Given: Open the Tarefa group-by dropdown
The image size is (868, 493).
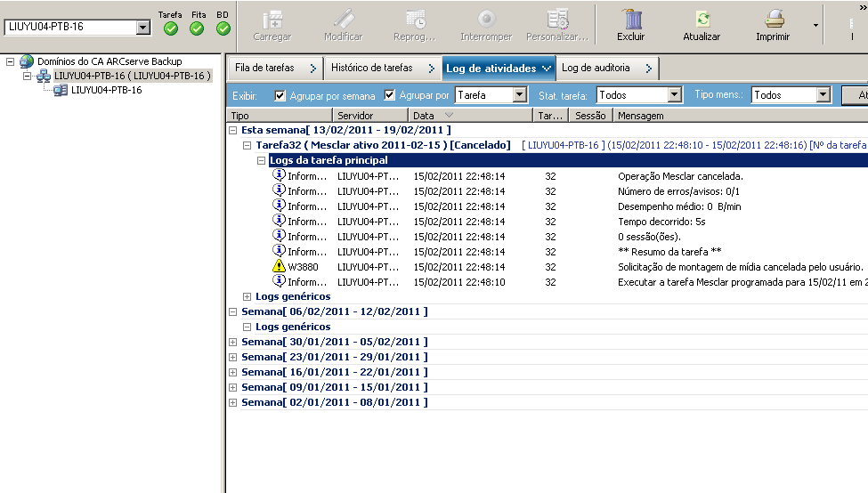Looking at the screenshot, I should [x=520, y=95].
